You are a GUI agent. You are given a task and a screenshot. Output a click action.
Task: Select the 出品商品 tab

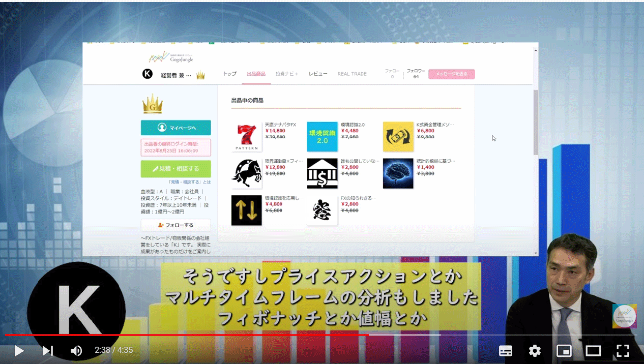256,74
